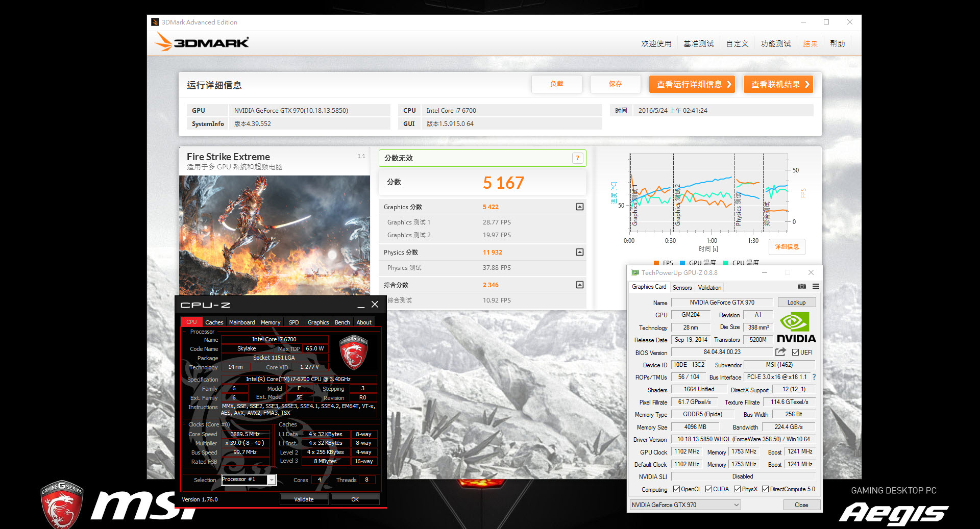Open the Validation tab in GPU-Z
This screenshot has width=980, height=529.
coord(709,287)
